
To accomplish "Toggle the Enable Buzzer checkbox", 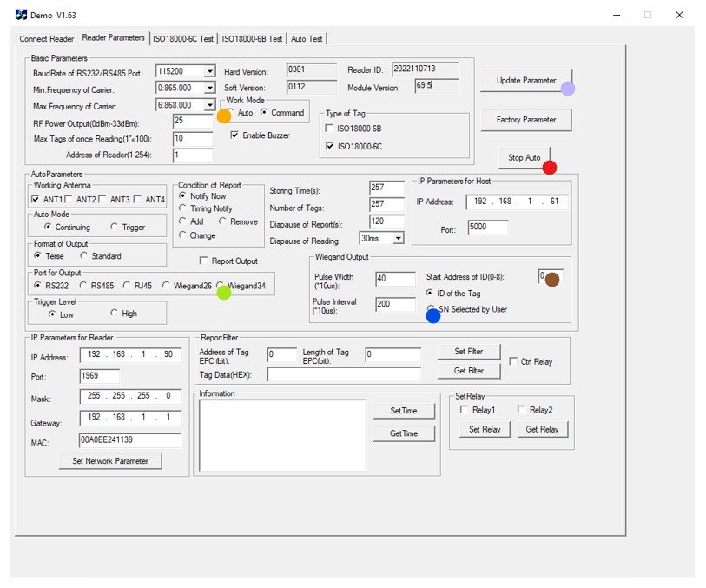I will click(234, 135).
